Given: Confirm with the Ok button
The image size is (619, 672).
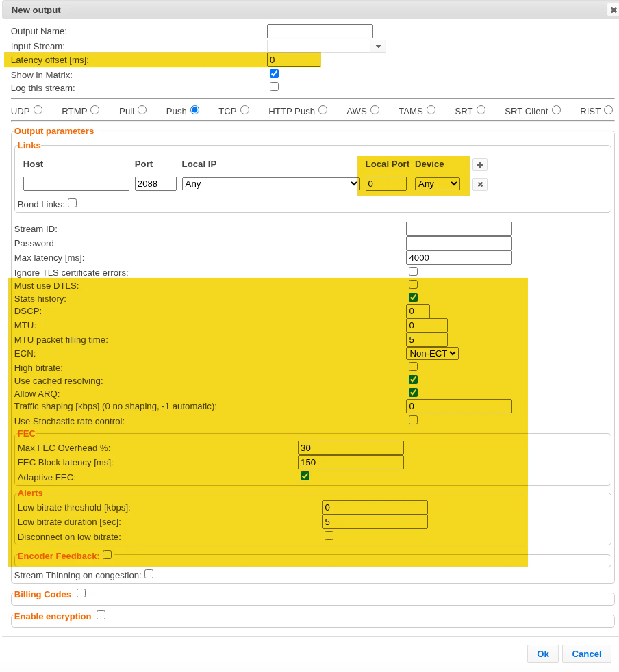Looking at the screenshot, I should click(543, 654).
